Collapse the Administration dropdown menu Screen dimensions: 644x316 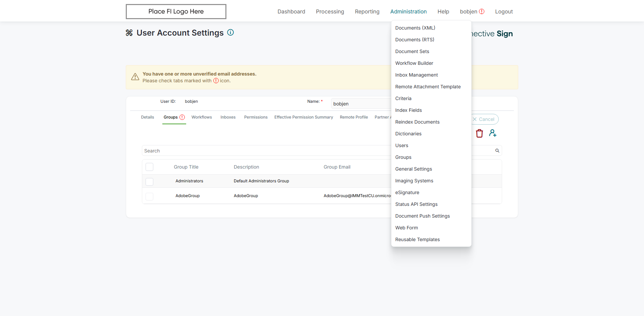point(408,11)
